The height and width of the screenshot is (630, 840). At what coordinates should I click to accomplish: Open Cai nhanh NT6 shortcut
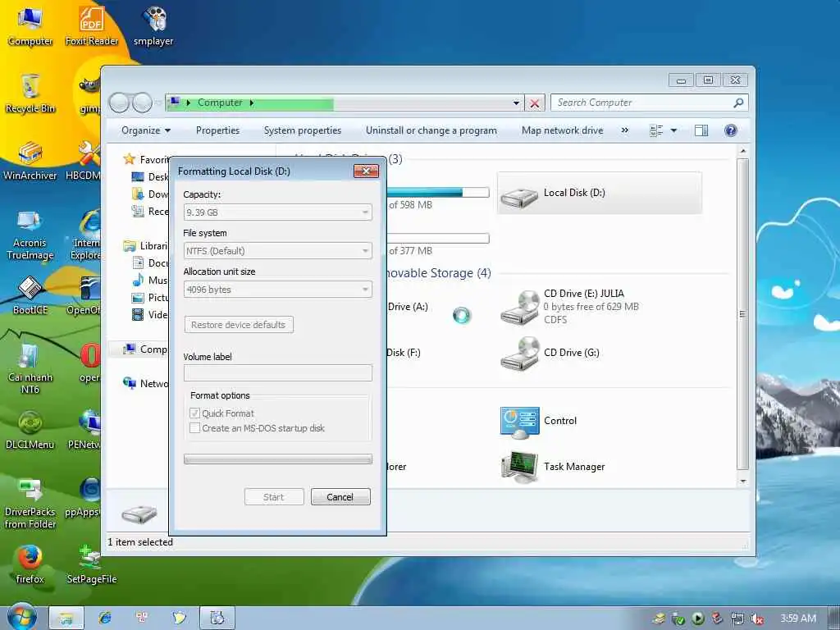(30, 370)
